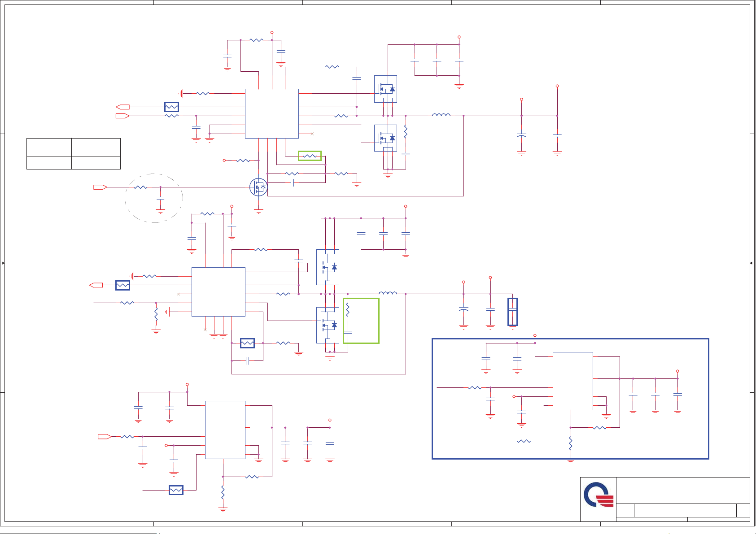Select the resistor in the small green box
Screen dimensions: 756x534
tap(310, 156)
